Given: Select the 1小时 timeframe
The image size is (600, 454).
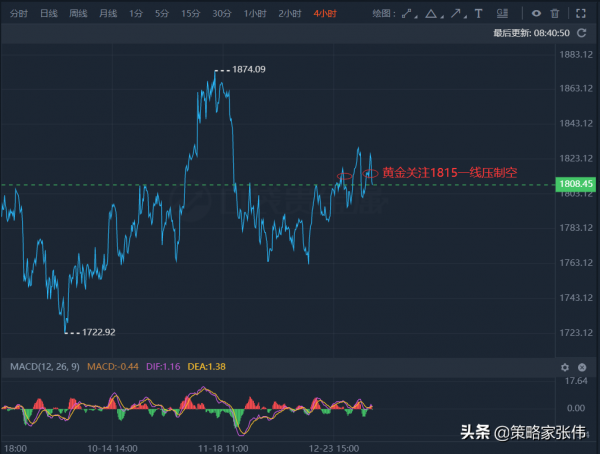Looking at the screenshot, I should coord(255,14).
